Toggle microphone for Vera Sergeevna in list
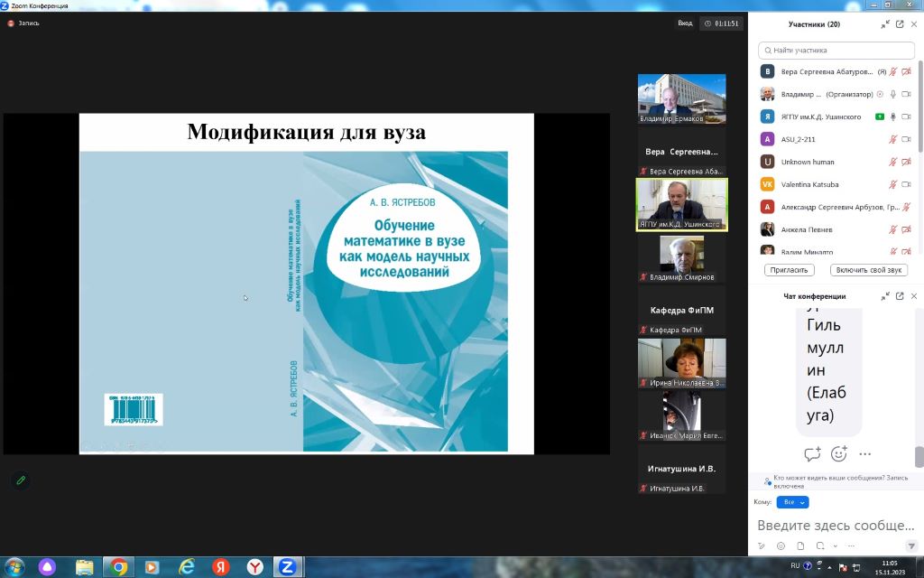Viewport: 924px width, 578px height. coord(893,71)
